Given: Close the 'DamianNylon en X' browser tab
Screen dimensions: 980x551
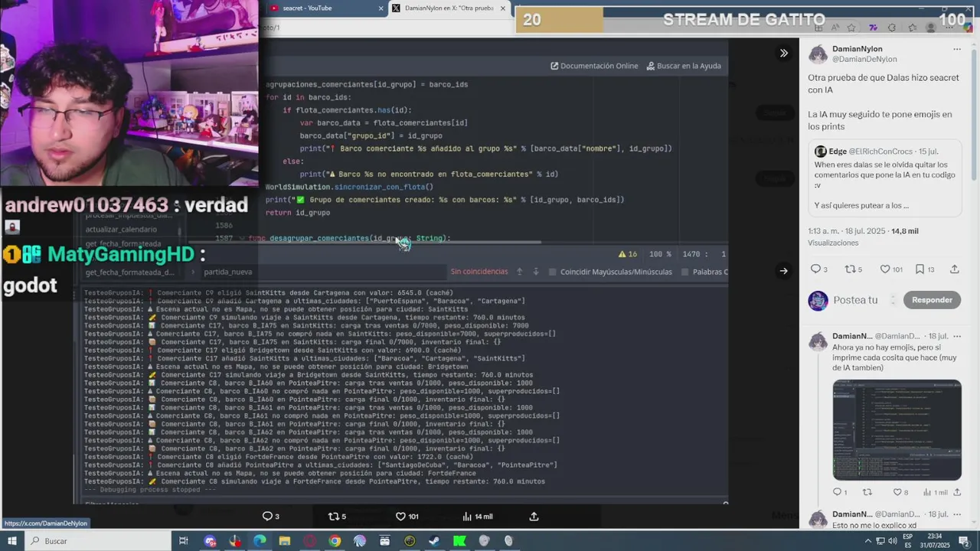Looking at the screenshot, I should (503, 8).
